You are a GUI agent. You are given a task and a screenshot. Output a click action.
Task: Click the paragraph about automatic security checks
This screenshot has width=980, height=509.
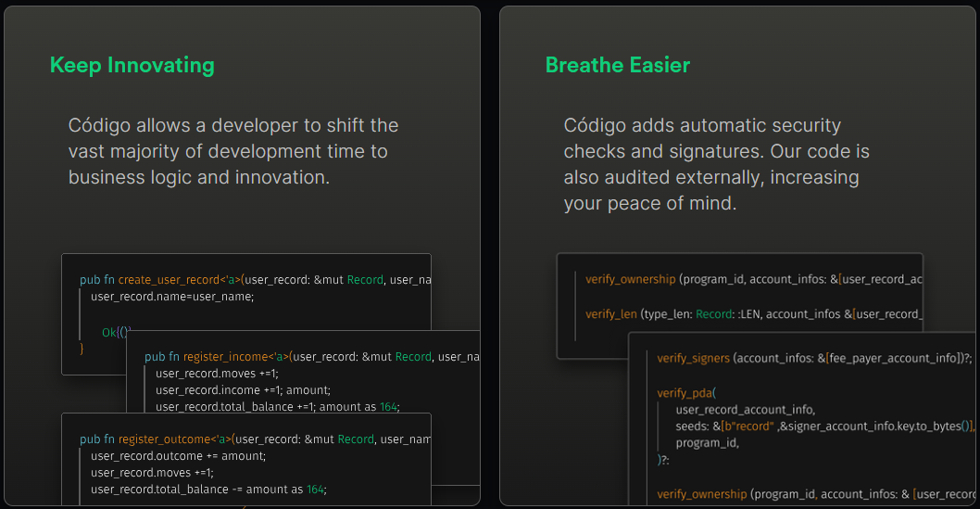(716, 164)
